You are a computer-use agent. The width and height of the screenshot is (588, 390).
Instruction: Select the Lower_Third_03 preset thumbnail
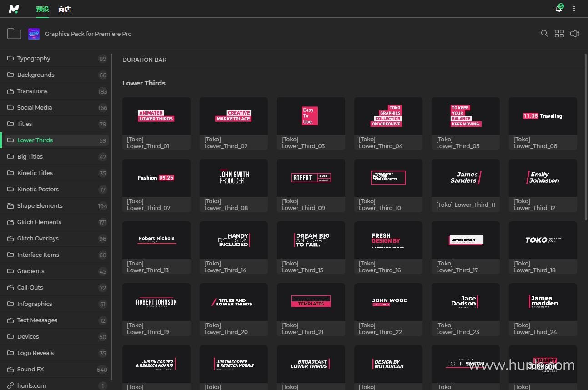[x=311, y=124]
